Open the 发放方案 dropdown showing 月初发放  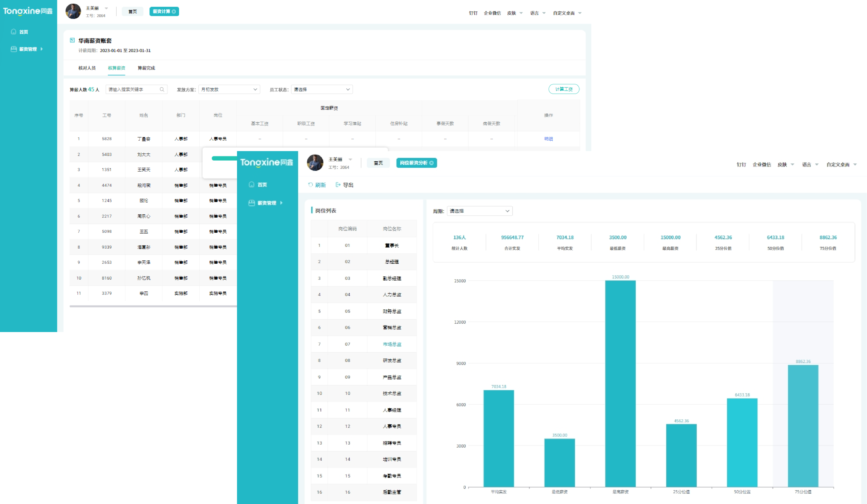tap(229, 89)
